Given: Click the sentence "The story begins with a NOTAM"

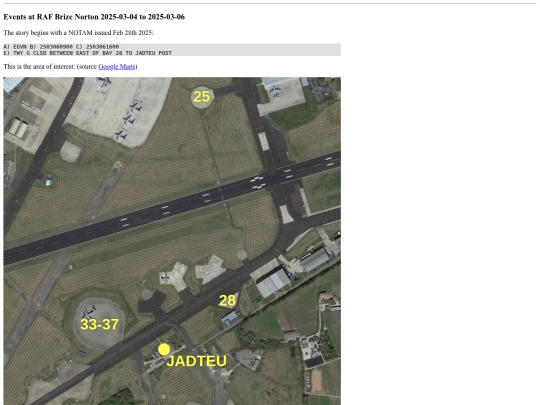Looking at the screenshot, I should point(79,33).
